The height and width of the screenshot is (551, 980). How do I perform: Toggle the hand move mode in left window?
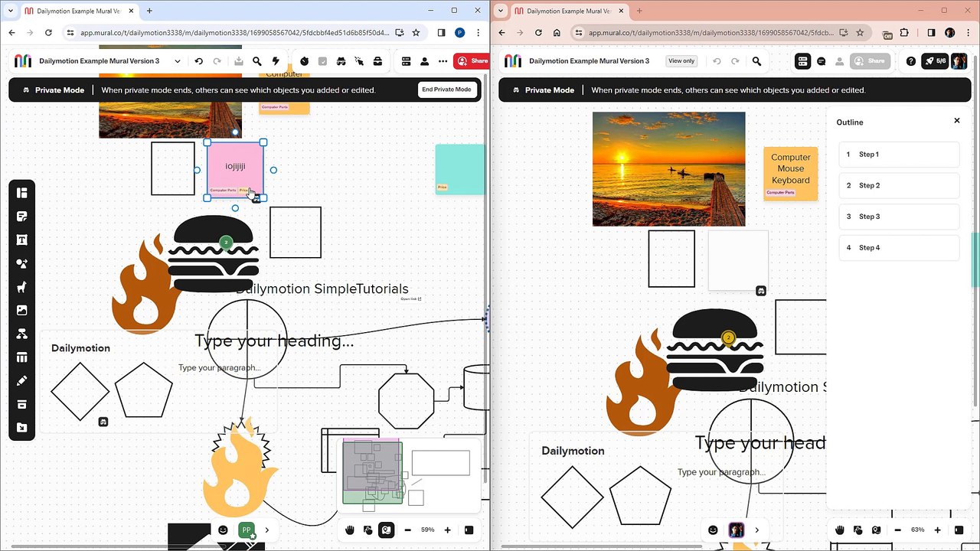350,530
